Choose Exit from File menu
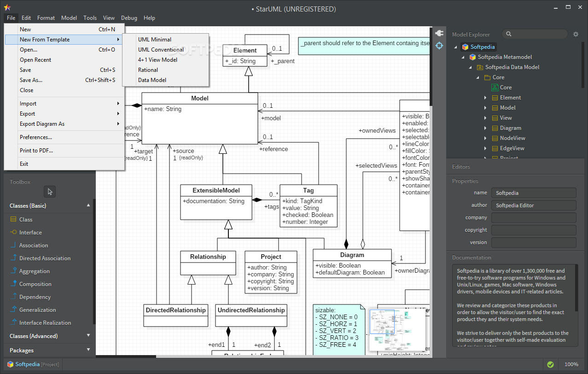 [64, 164]
